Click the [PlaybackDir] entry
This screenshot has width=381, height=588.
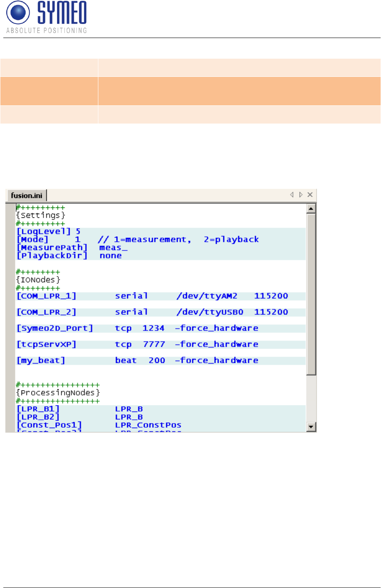(52, 255)
